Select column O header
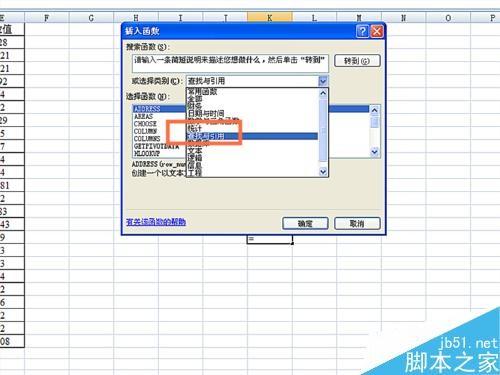This screenshot has width=500, height=375. [x=448, y=18]
